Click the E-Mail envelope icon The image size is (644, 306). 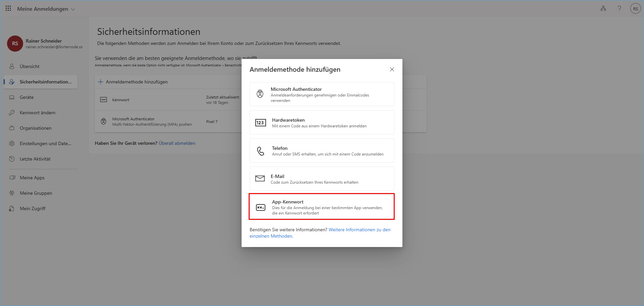pyautogui.click(x=260, y=179)
